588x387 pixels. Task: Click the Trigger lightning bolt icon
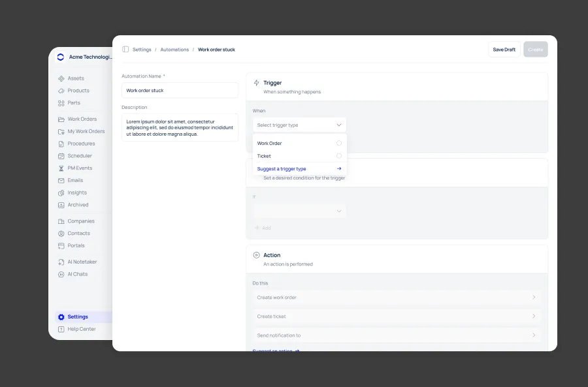pos(257,83)
